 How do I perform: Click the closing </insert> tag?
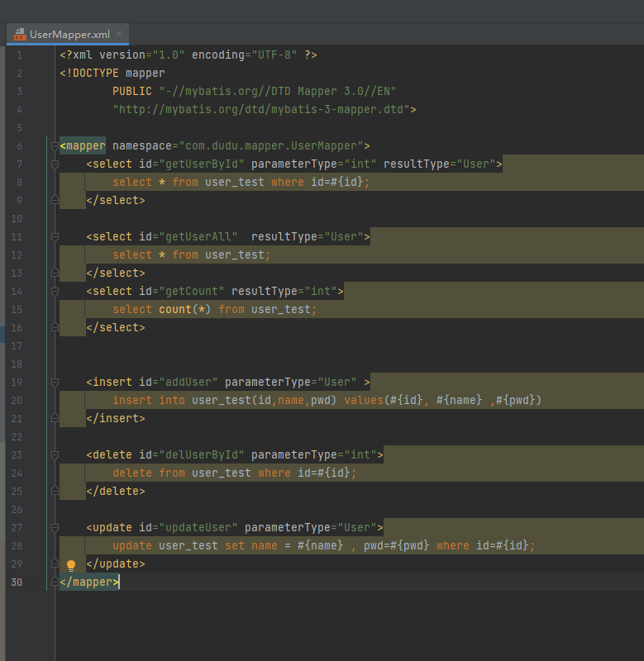click(x=116, y=419)
